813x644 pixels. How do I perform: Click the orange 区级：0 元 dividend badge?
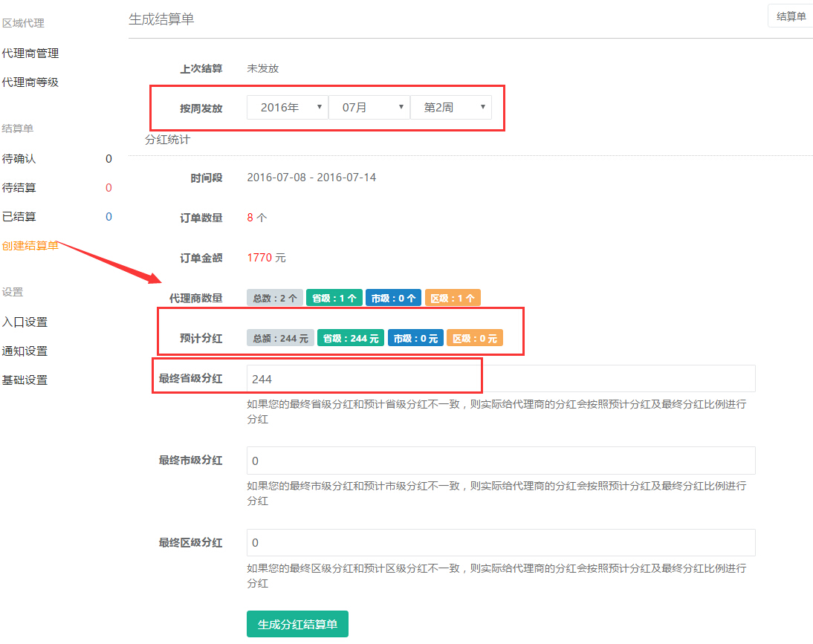475,338
